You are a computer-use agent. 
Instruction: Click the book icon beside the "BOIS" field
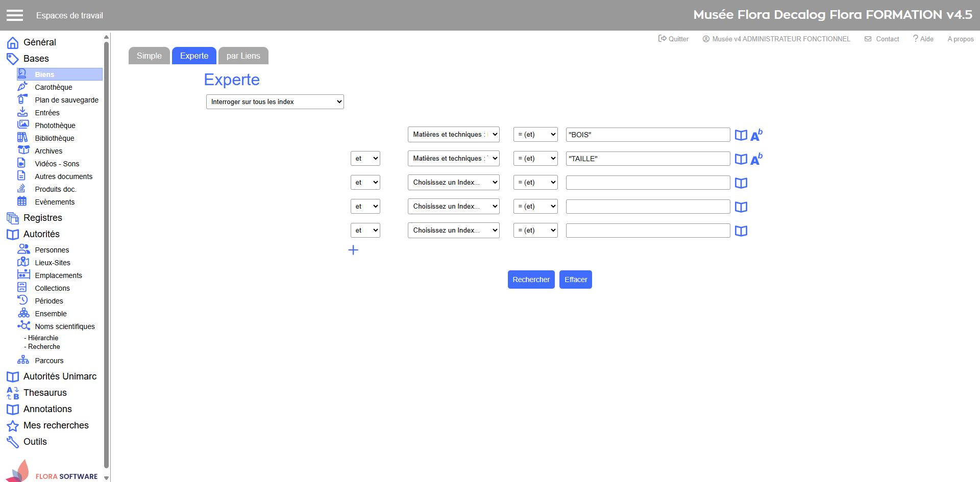741,135
